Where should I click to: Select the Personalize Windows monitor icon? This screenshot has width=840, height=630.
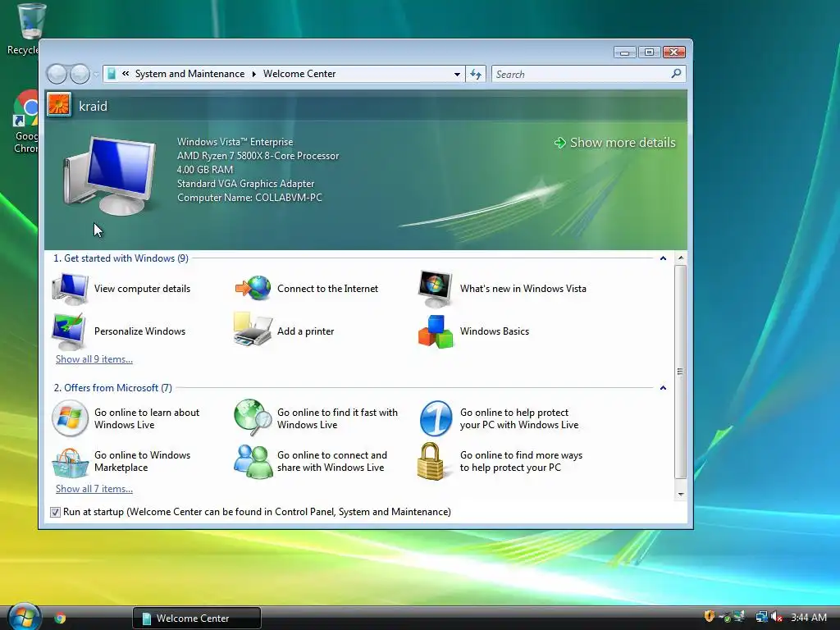pyautogui.click(x=69, y=331)
